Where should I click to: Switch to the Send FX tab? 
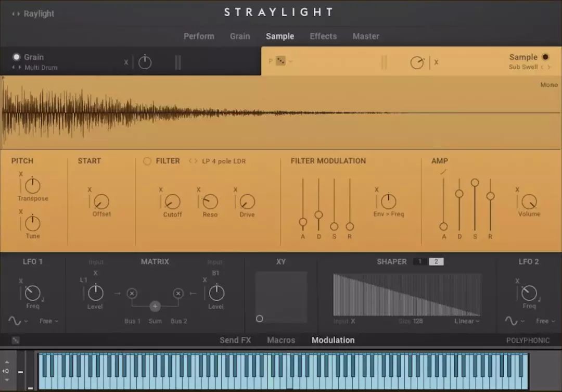point(235,340)
